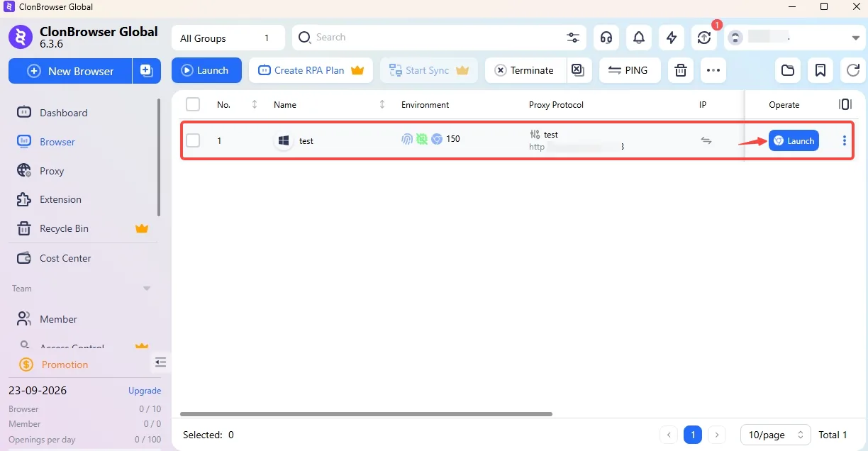Open the search filter settings icon
The width and height of the screenshot is (868, 451).
tap(573, 38)
